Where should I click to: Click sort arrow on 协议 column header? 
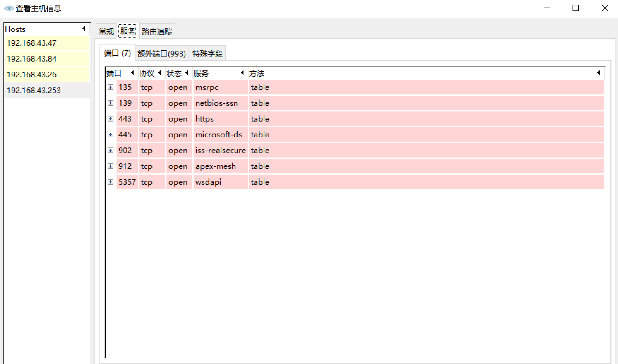pyautogui.click(x=159, y=73)
